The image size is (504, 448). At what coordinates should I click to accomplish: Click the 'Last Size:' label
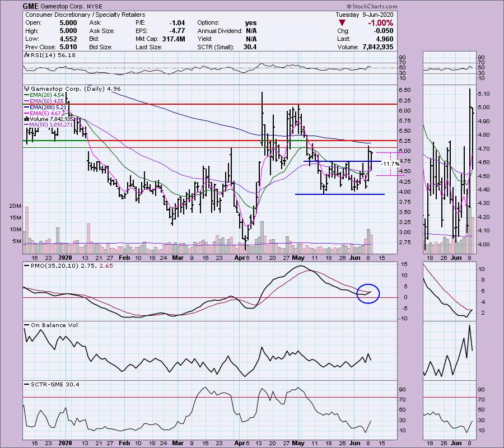148,47
